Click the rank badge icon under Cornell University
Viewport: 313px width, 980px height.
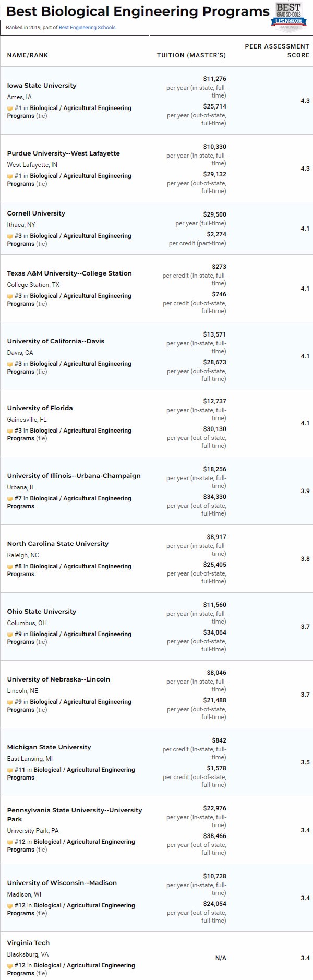(10, 236)
